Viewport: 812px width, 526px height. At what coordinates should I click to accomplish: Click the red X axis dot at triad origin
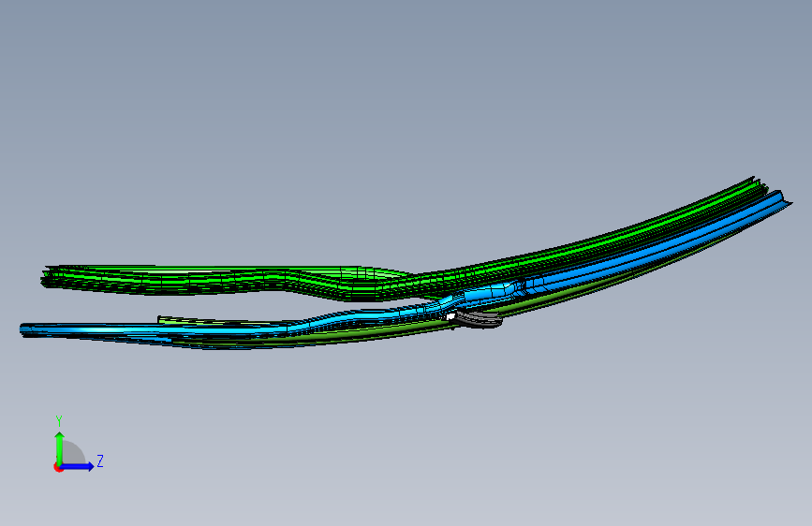(58, 468)
